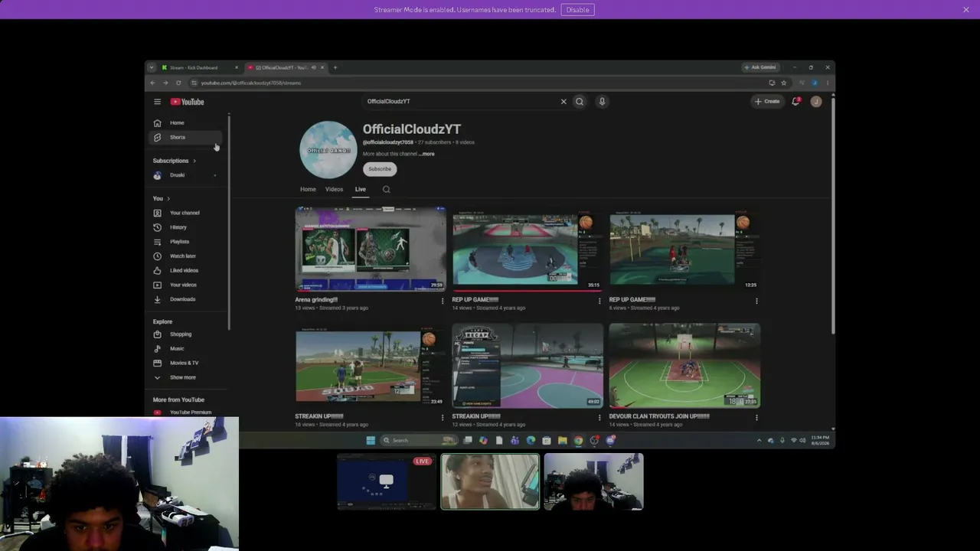Switch to Stream - Kick Dashboard tab
980x551 pixels.
click(x=200, y=67)
